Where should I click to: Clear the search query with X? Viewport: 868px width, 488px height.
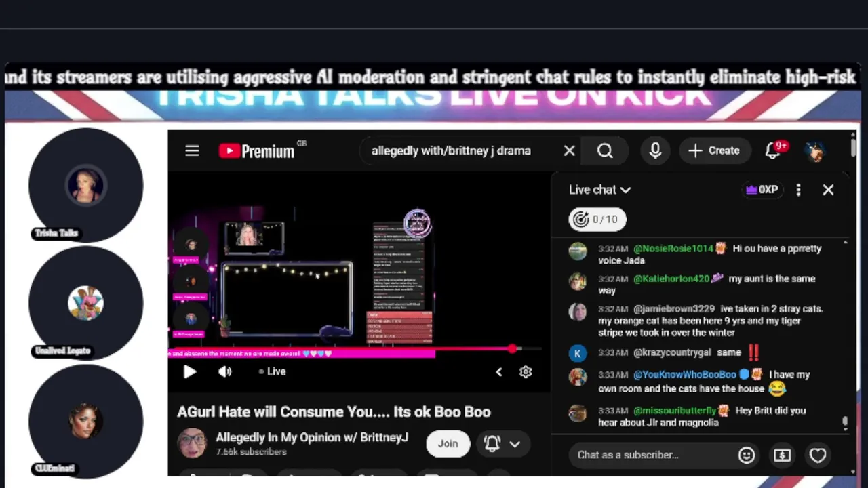pyautogui.click(x=570, y=150)
